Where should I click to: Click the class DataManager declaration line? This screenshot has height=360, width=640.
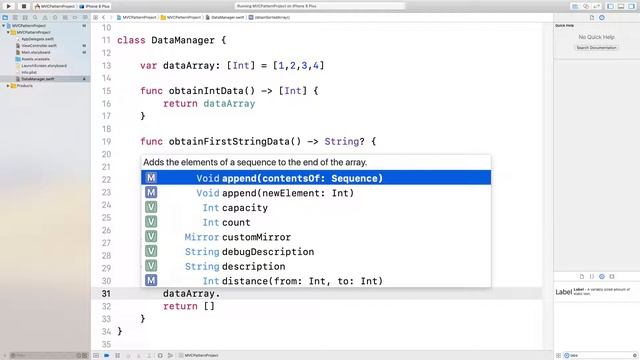tap(171, 40)
